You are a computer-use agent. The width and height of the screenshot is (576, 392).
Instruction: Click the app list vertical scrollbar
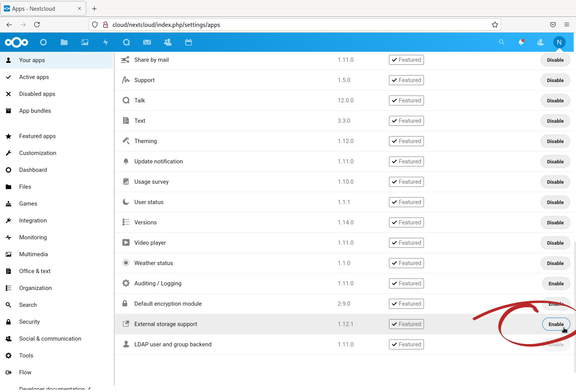(x=574, y=307)
